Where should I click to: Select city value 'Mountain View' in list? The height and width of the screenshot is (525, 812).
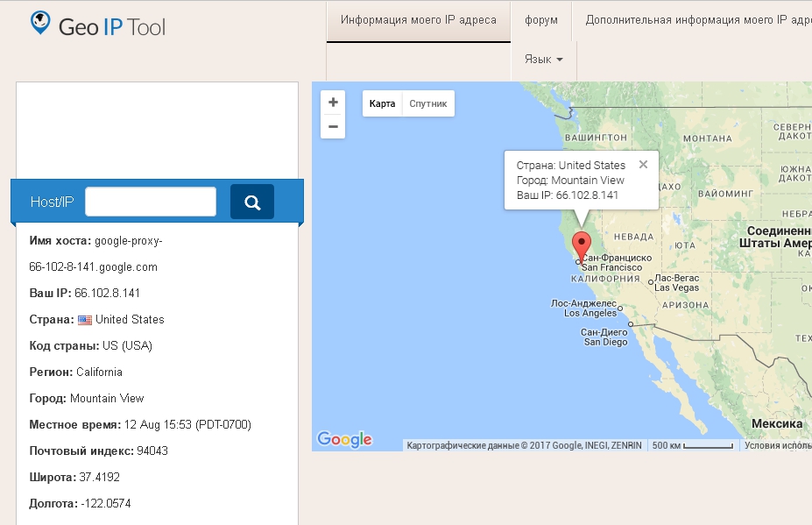(x=107, y=399)
